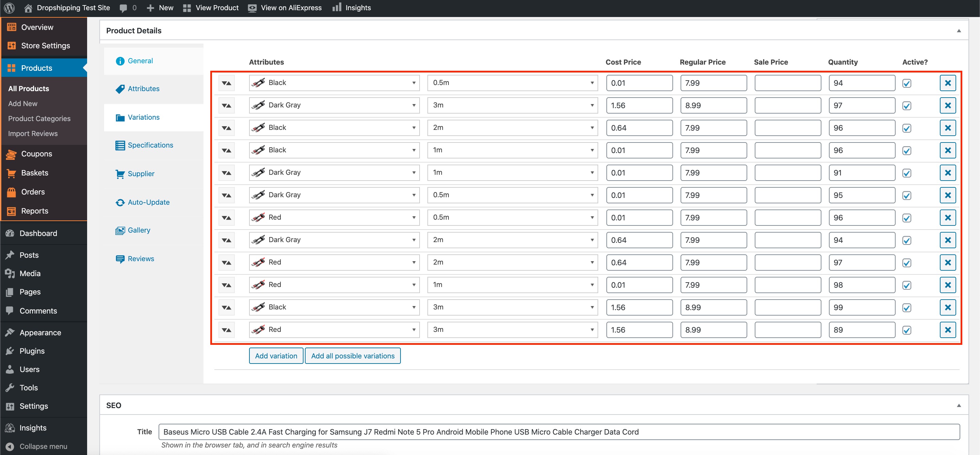Switch to the Specifications tab
This screenshot has height=455, width=980.
pos(150,145)
